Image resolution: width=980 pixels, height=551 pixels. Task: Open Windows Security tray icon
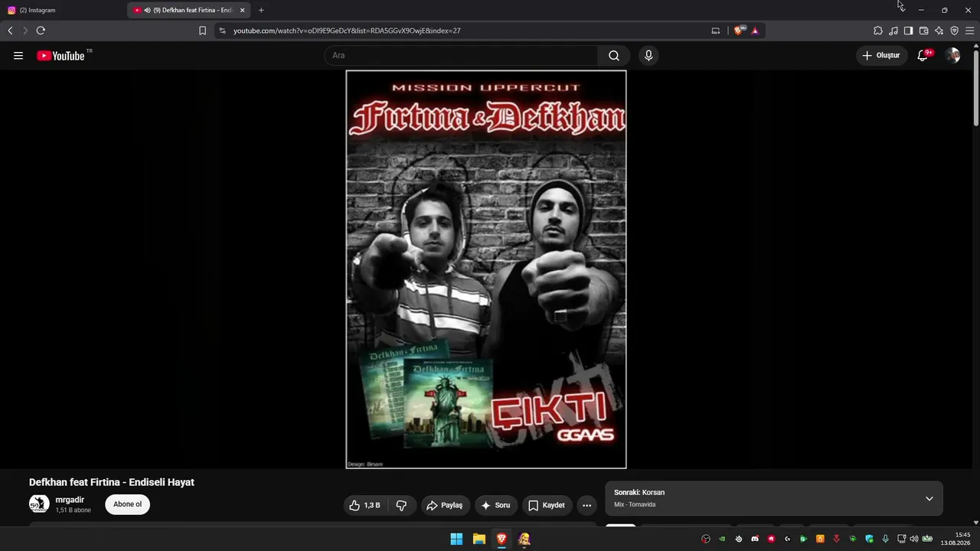coord(869,539)
